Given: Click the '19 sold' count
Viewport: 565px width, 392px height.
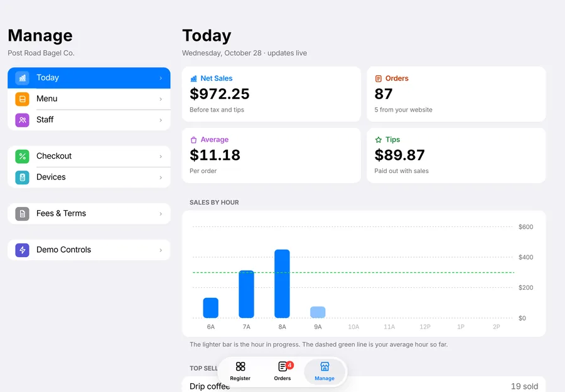Looking at the screenshot, I should pos(525,386).
